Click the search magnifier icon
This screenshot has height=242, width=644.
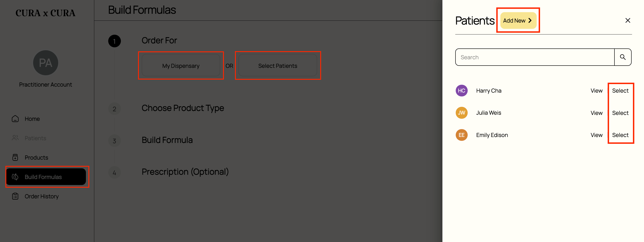coord(623,57)
